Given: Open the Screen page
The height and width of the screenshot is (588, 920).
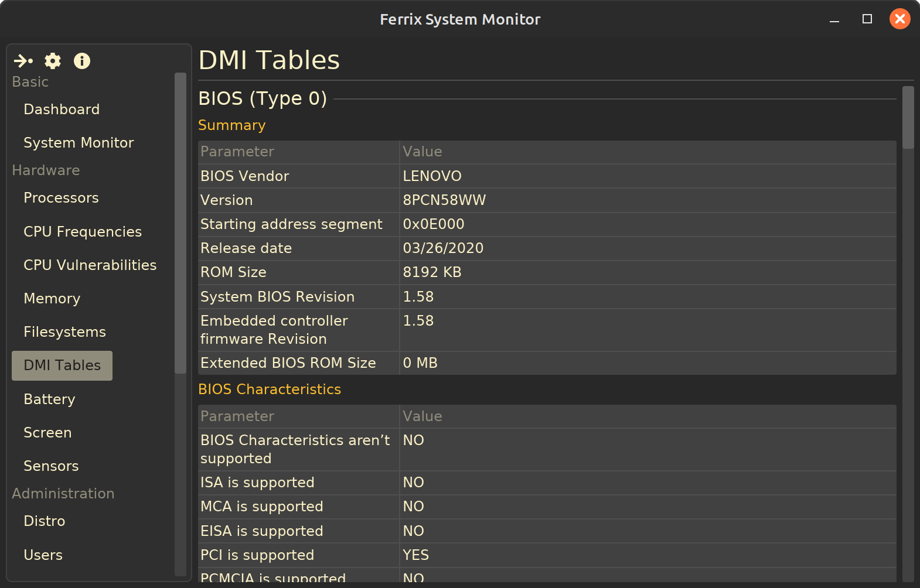Looking at the screenshot, I should tap(47, 433).
